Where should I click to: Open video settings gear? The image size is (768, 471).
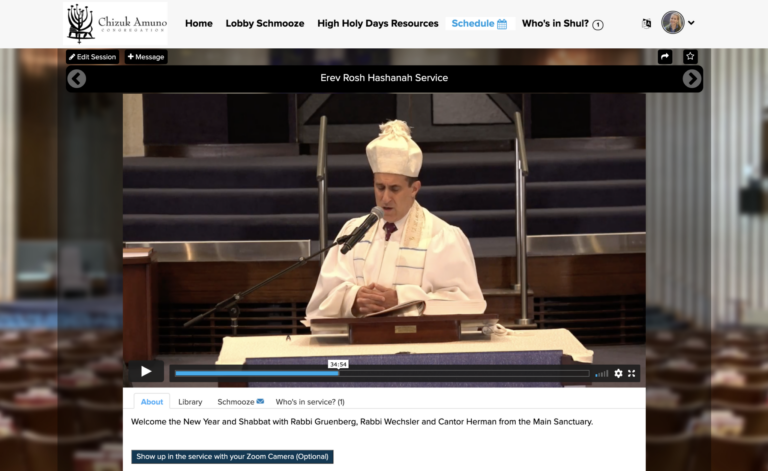coord(618,374)
